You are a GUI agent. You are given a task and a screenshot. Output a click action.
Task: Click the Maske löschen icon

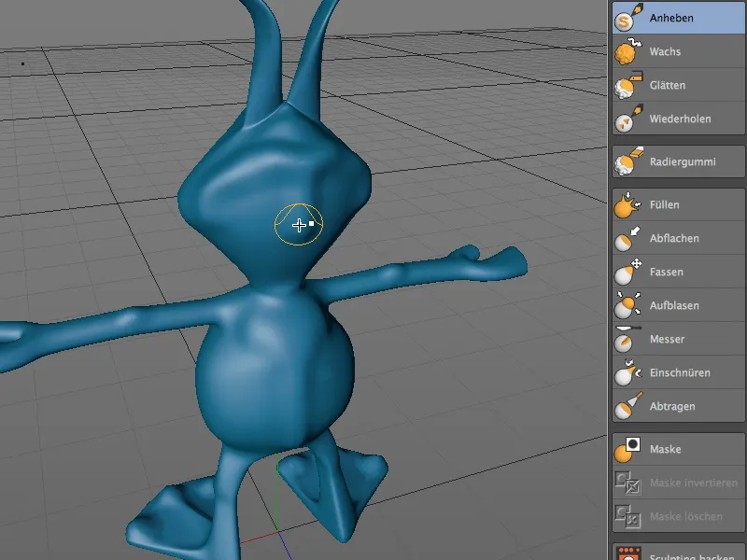pyautogui.click(x=627, y=516)
